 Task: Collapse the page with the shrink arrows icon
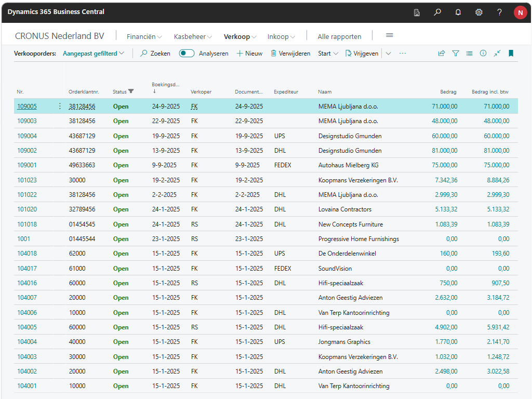pyautogui.click(x=497, y=53)
